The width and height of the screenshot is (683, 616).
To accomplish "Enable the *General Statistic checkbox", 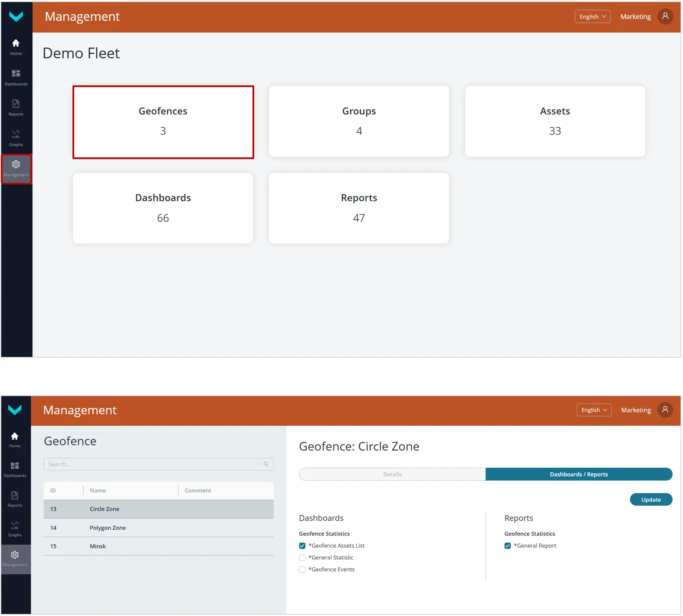I will coord(302,558).
